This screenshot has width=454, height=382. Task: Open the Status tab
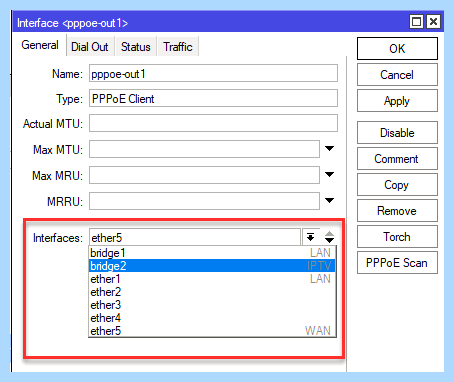pos(136,47)
